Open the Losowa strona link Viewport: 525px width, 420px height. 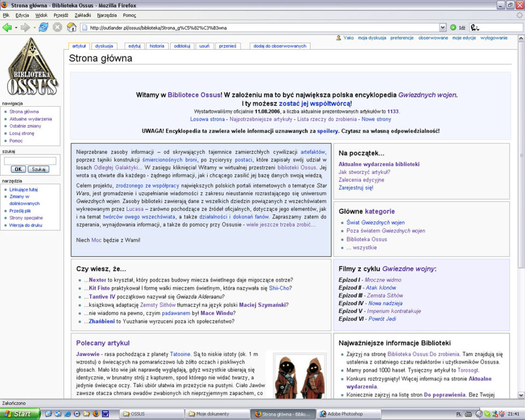tap(207, 119)
